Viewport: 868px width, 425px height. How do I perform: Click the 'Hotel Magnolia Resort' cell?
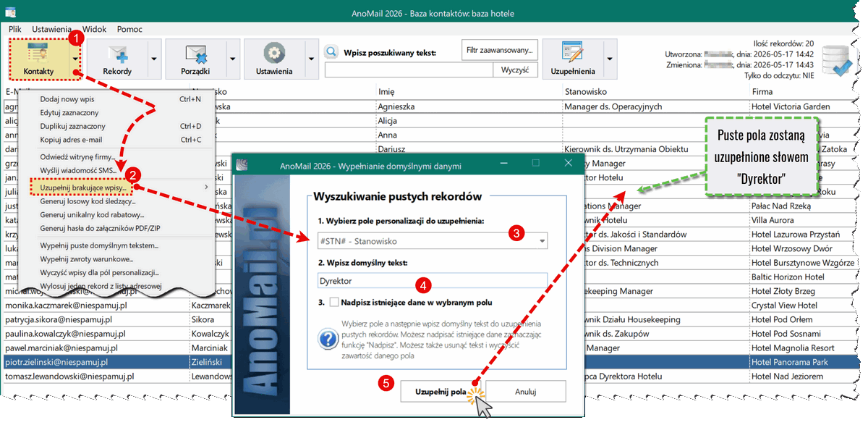(x=794, y=348)
